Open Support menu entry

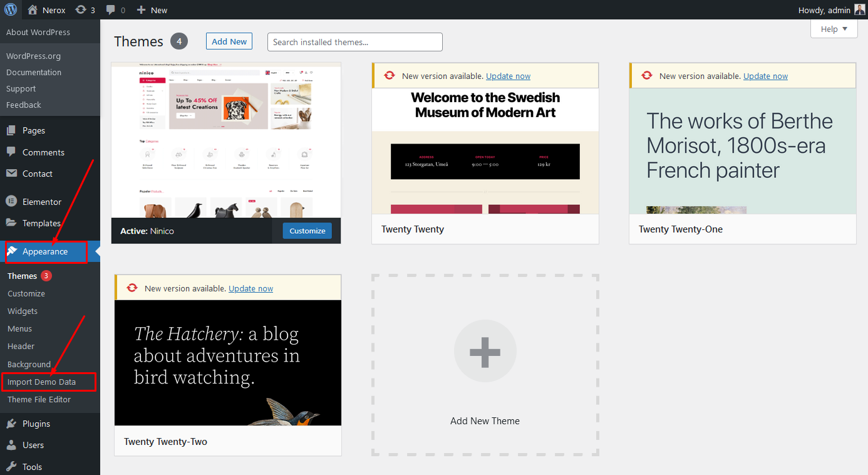pos(21,88)
